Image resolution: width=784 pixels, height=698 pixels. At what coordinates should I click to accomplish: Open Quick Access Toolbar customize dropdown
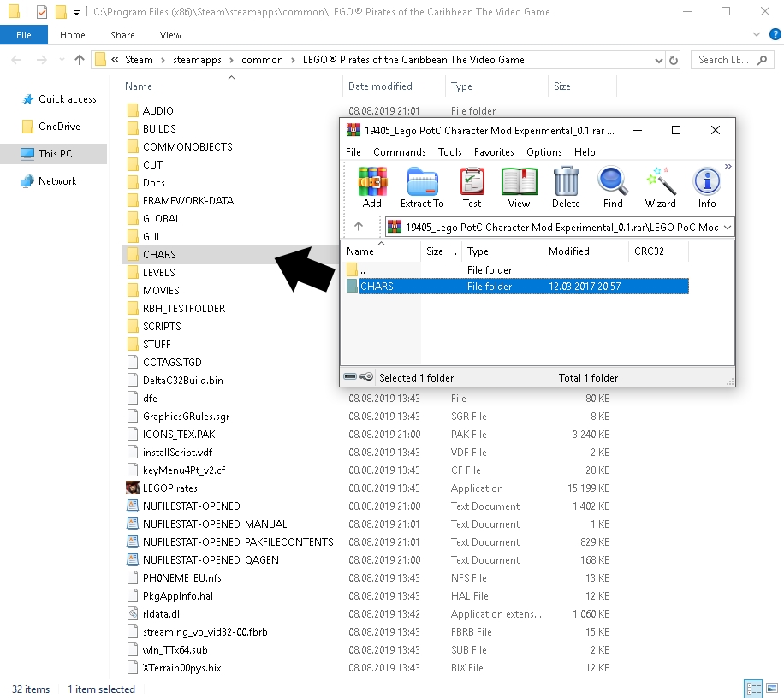(x=76, y=12)
